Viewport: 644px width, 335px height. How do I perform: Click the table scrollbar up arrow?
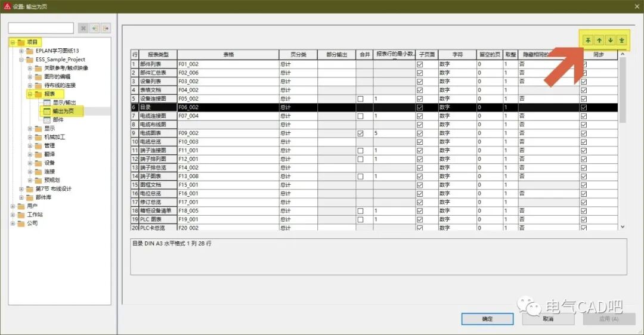[x=623, y=54]
